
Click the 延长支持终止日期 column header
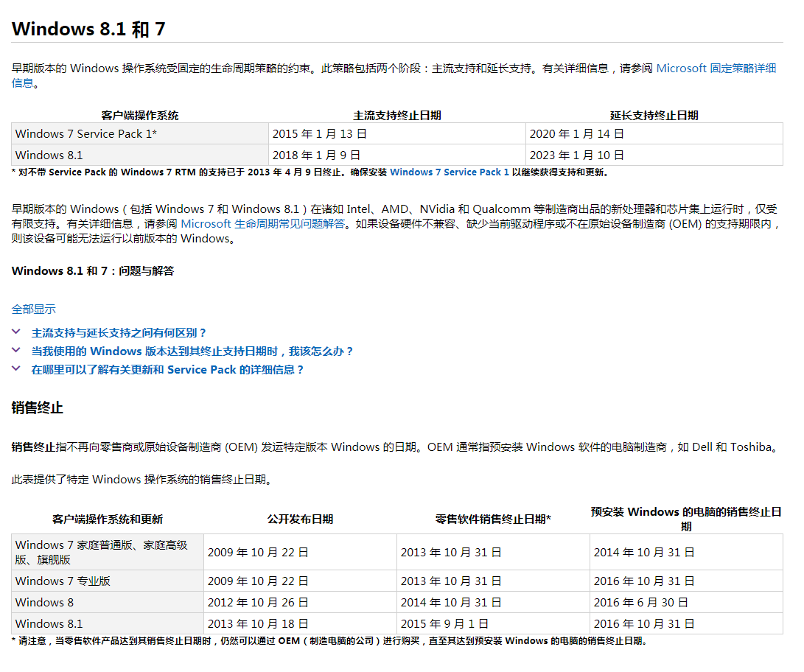tap(654, 115)
